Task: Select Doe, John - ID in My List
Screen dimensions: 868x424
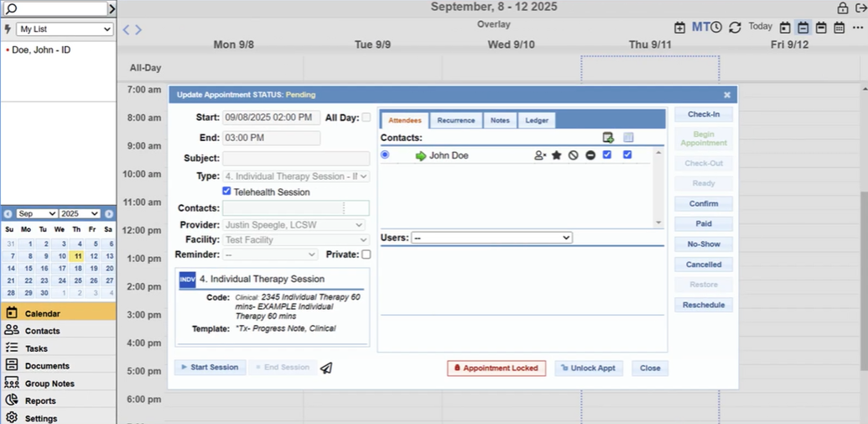Action: coord(41,50)
